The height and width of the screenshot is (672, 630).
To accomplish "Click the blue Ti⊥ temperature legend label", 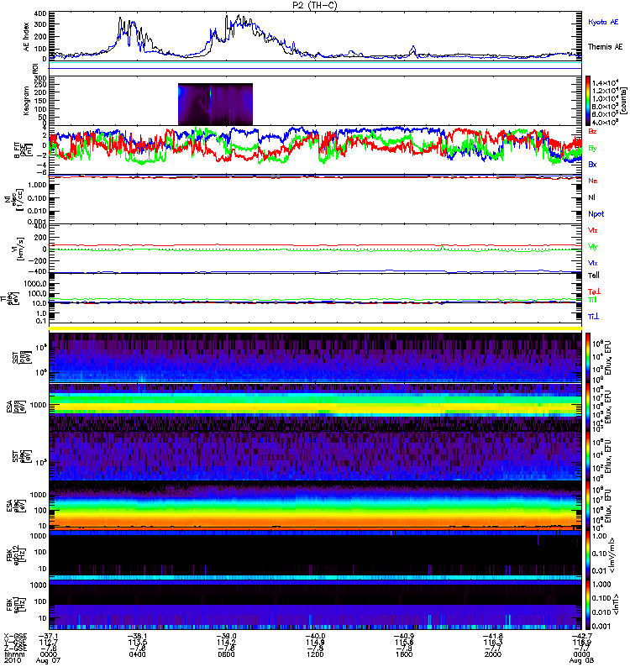I will click(593, 317).
